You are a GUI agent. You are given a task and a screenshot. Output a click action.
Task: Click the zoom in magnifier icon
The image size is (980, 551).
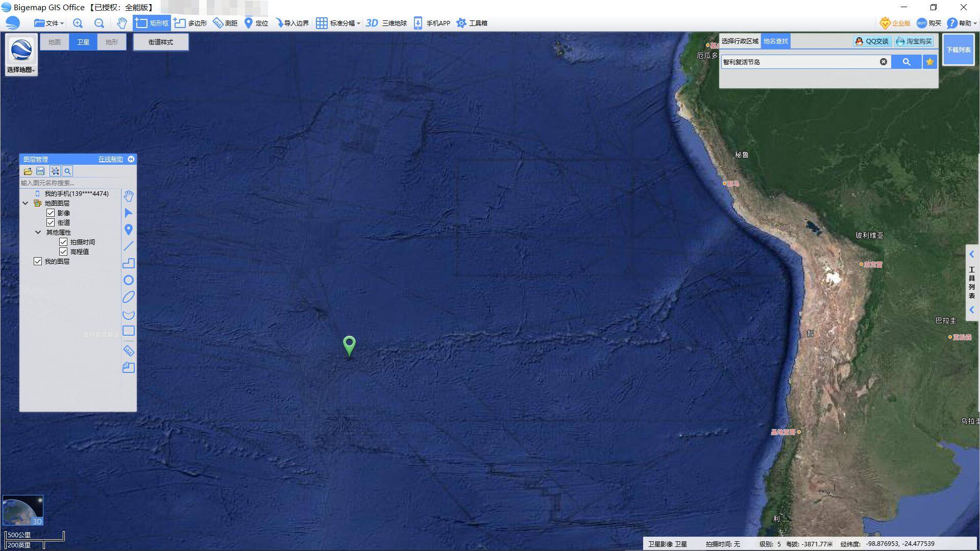pyautogui.click(x=78, y=23)
